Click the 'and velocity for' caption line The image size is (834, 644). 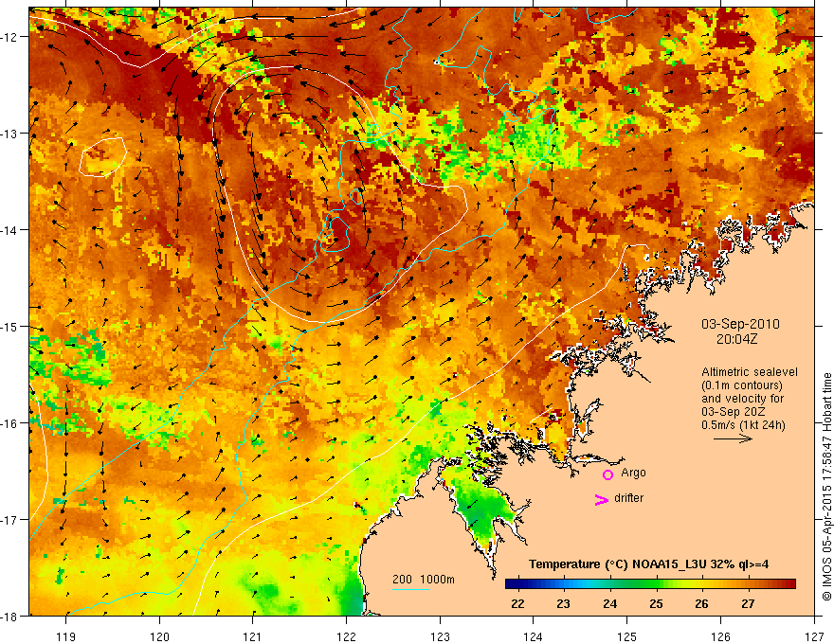point(742,398)
